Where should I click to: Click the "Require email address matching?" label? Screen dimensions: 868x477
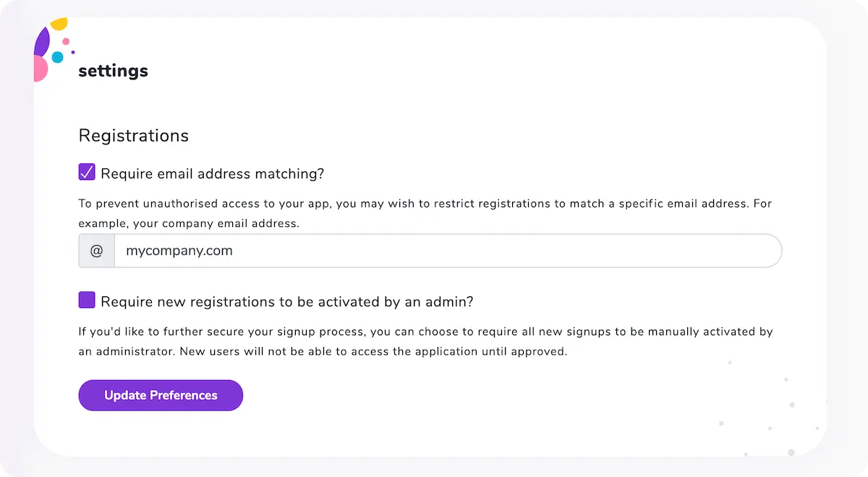coord(212,173)
